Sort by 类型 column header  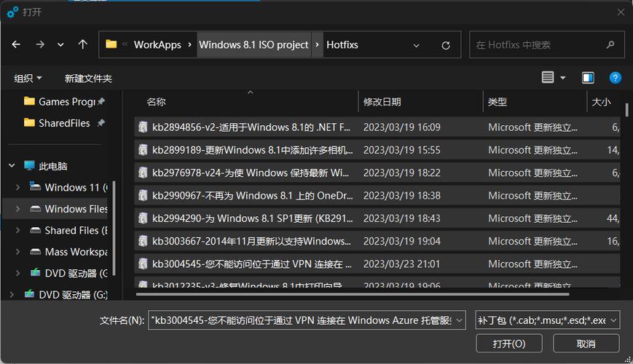point(497,102)
